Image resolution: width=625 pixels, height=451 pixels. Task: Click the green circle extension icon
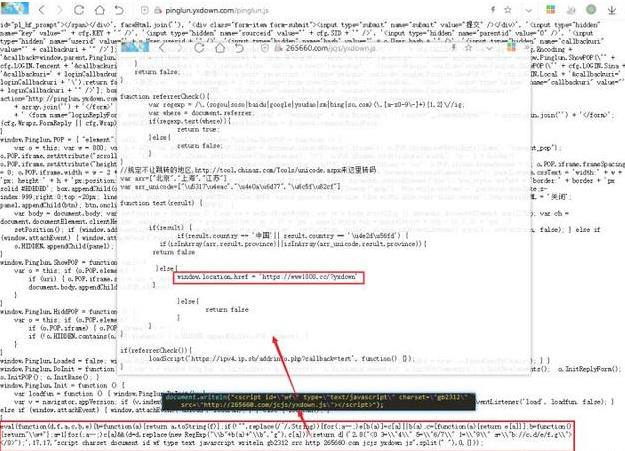pos(591,10)
